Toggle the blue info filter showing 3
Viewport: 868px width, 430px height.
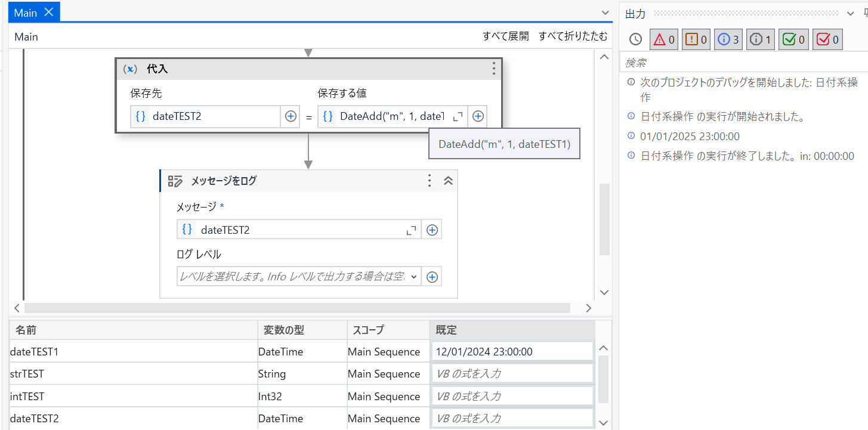click(728, 39)
